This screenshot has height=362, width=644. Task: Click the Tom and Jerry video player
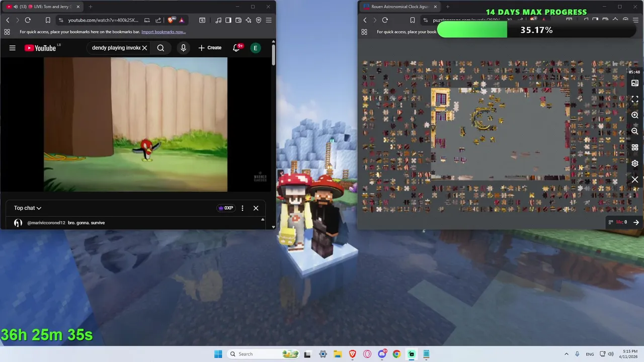(x=135, y=124)
